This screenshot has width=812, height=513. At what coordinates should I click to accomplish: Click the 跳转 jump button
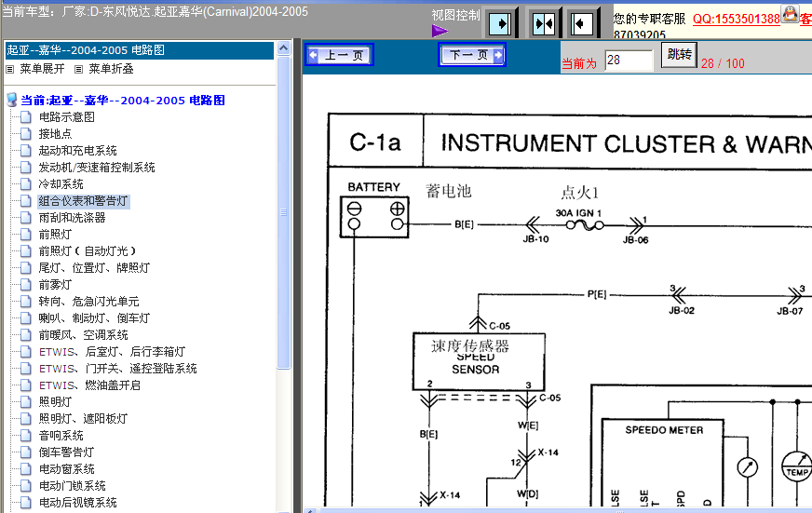[680, 55]
